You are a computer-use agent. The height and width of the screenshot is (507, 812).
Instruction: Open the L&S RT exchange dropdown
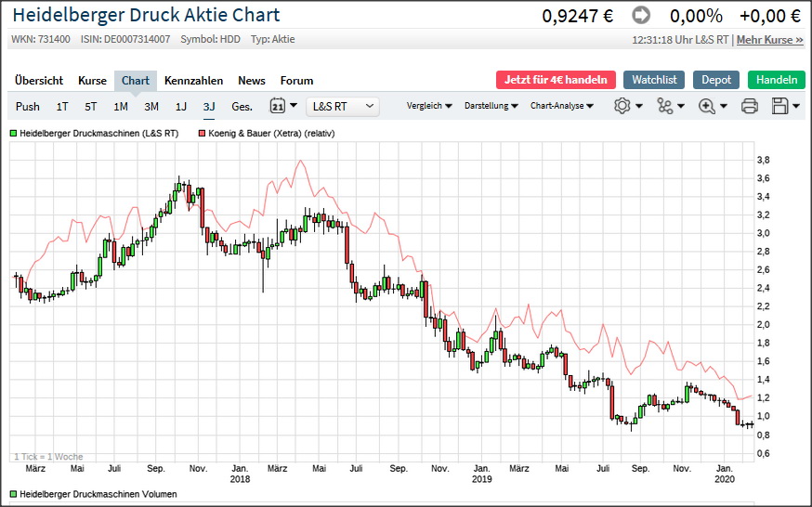(x=343, y=106)
